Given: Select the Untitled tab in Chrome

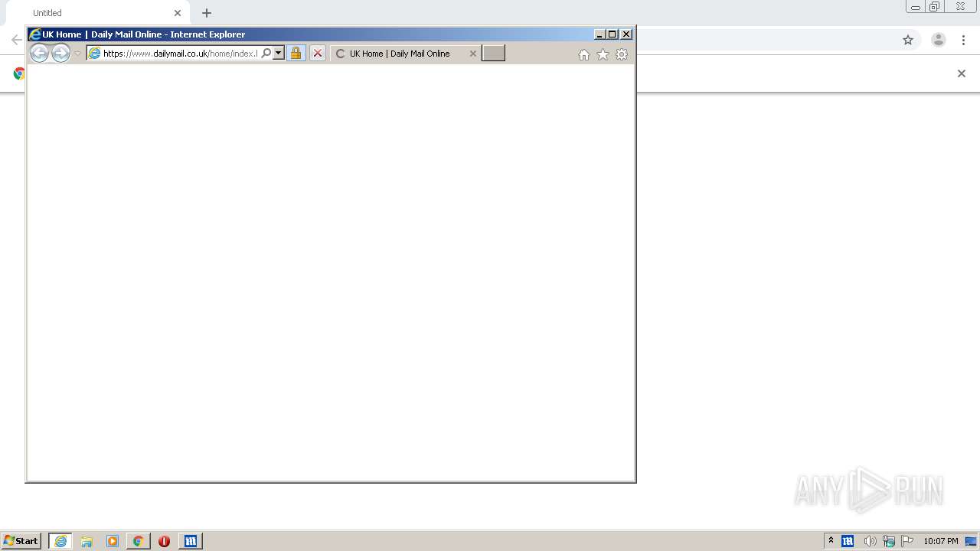Looking at the screenshot, I should 100,13.
